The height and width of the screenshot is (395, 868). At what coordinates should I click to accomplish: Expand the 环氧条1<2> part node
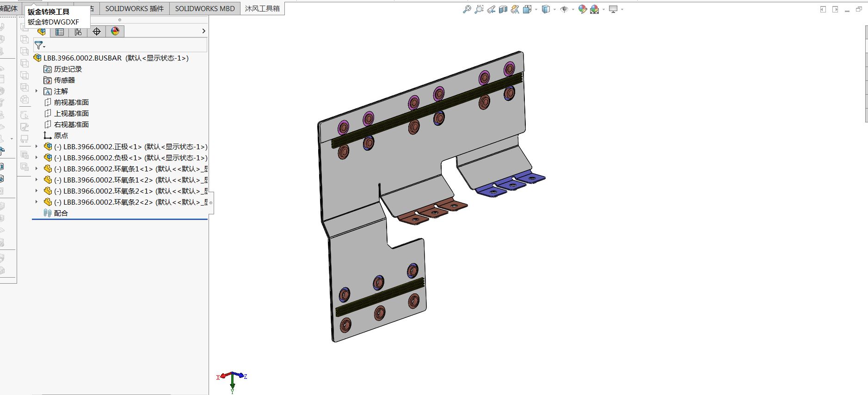pos(37,180)
